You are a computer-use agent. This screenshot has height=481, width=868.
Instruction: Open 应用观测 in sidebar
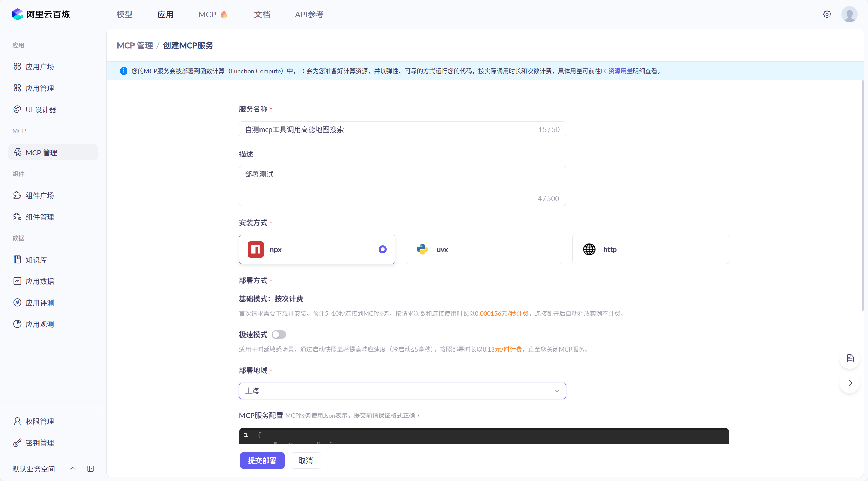40,324
